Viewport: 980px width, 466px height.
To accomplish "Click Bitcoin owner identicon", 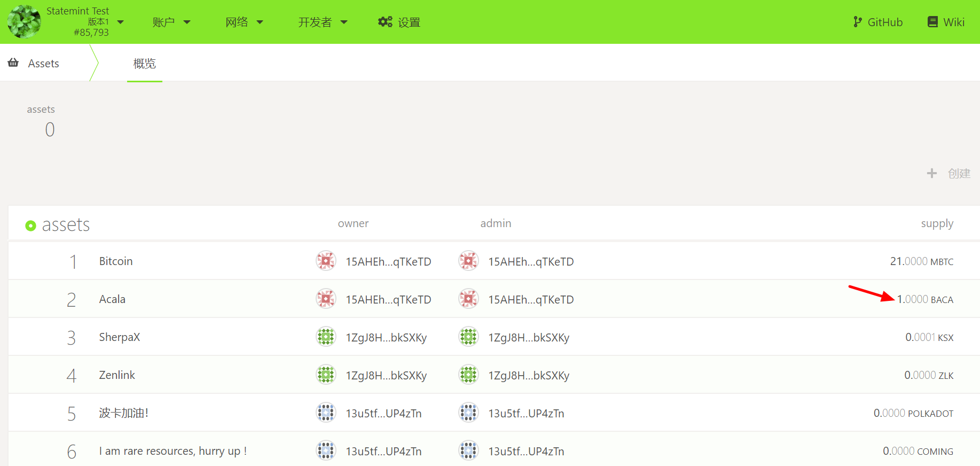I will click(326, 261).
